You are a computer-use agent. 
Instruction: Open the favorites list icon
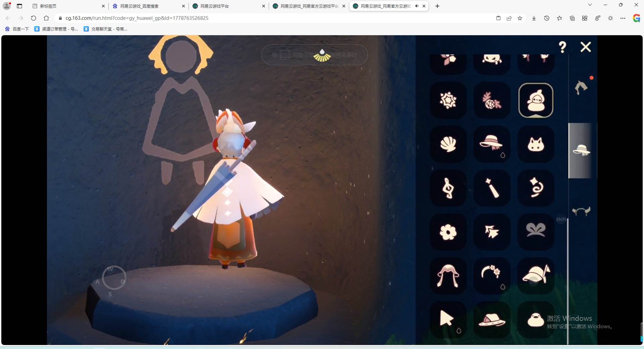click(x=559, y=18)
